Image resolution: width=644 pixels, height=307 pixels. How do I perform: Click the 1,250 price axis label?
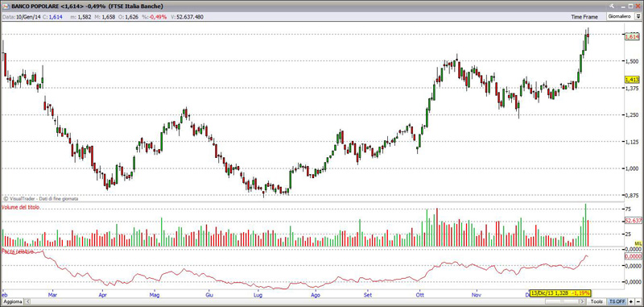(x=631, y=115)
